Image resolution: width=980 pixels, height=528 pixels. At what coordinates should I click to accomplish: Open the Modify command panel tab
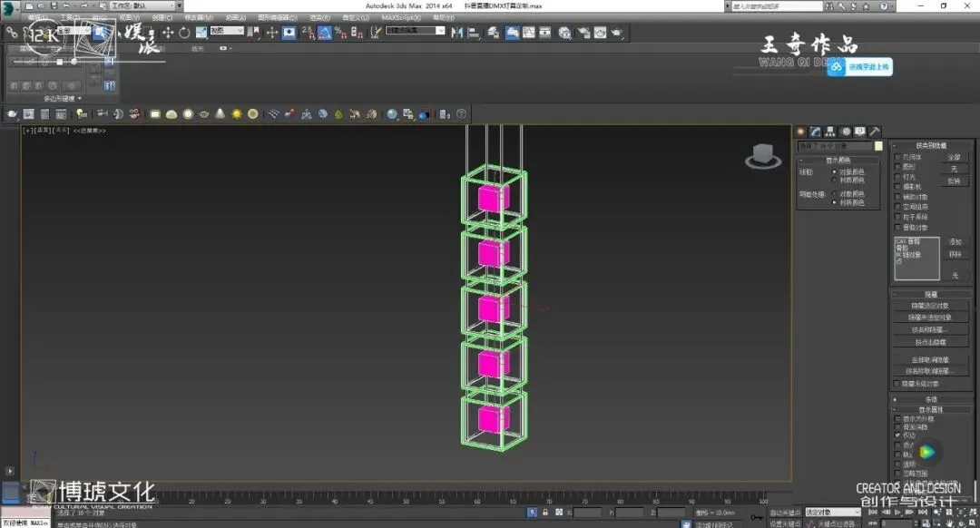816,132
